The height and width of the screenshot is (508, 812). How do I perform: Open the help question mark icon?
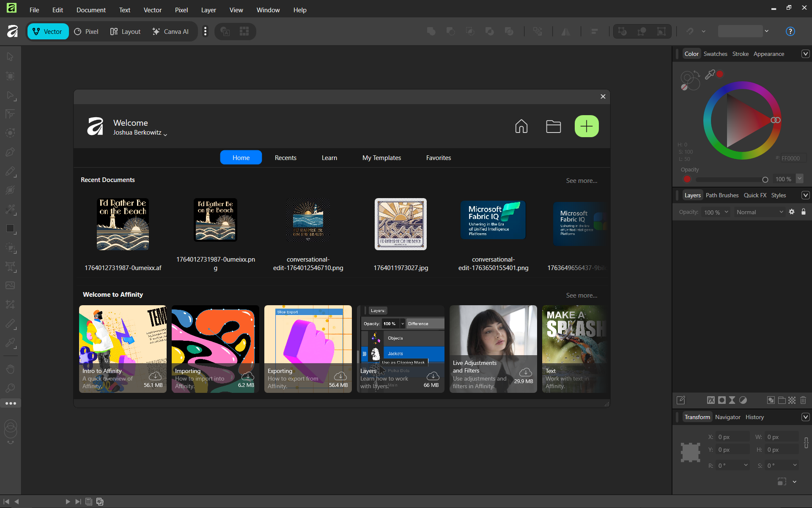(x=790, y=31)
